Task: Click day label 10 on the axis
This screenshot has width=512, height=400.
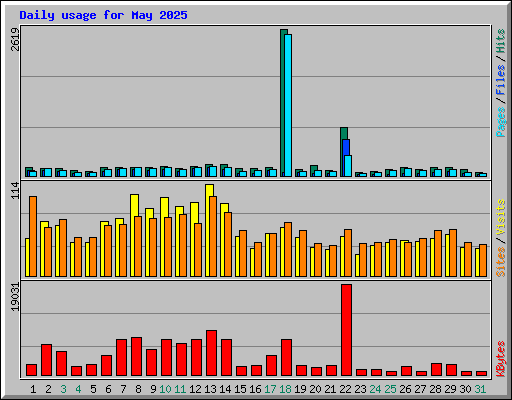Action: pos(166,389)
